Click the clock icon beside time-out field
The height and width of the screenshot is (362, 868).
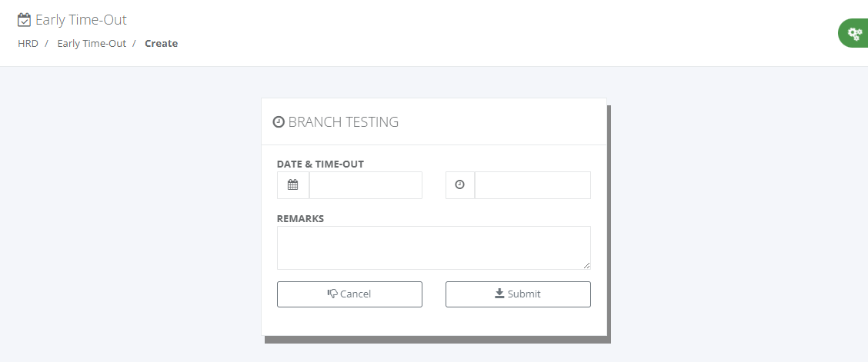click(460, 185)
